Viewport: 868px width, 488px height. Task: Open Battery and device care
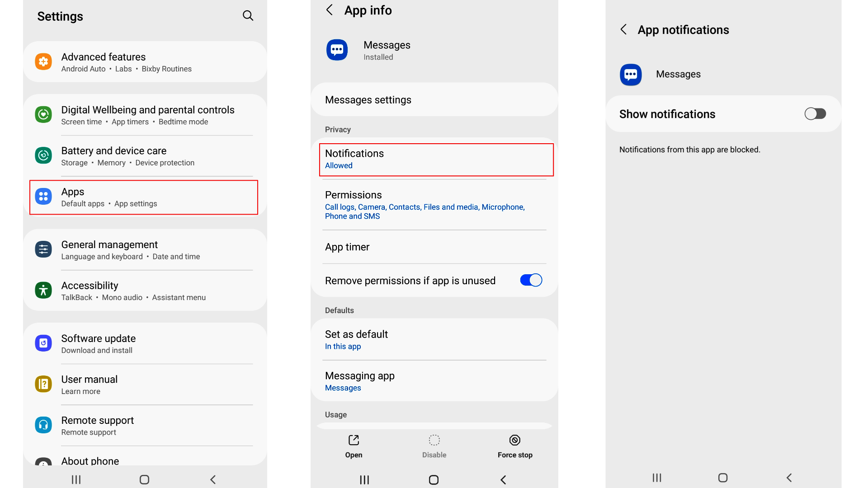pos(145,156)
